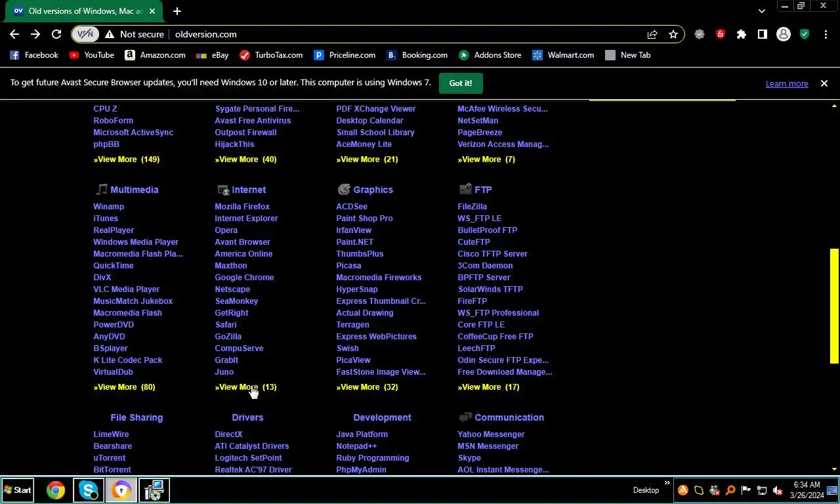Bookmark this page with star icon
840x504 pixels.
point(673,34)
